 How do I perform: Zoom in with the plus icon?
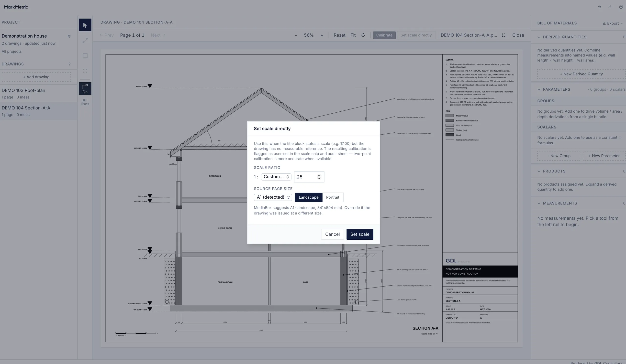pyautogui.click(x=322, y=35)
